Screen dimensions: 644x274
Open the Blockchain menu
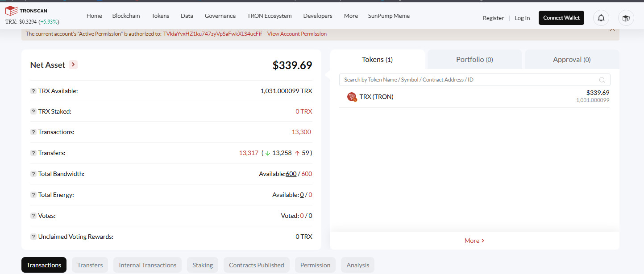[126, 16]
